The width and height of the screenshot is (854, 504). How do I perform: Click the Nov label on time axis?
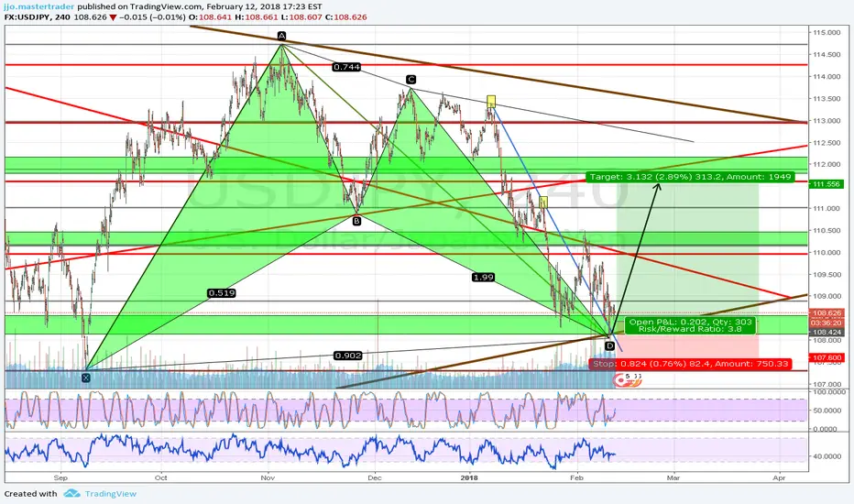268,477
